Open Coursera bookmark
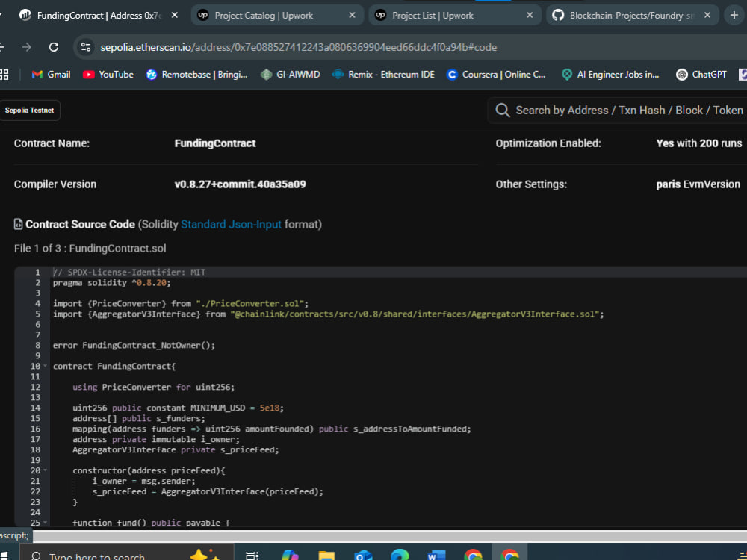The height and width of the screenshot is (560, 747). (x=496, y=74)
